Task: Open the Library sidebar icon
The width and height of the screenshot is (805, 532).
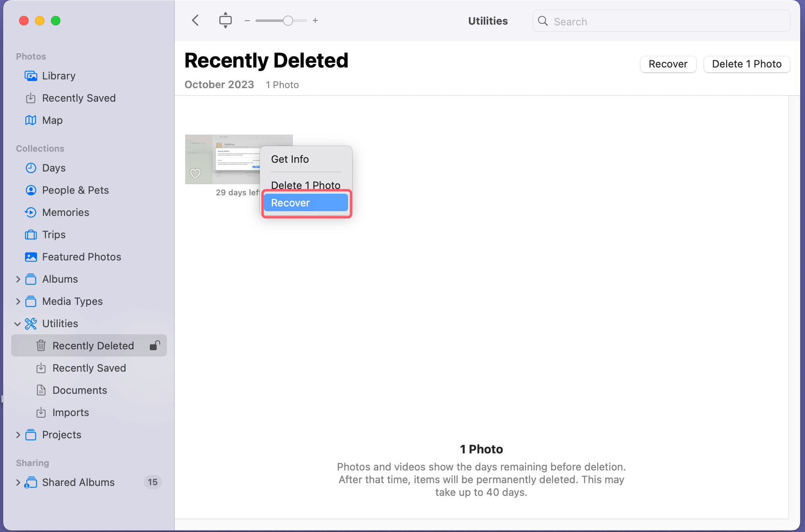Action: [x=31, y=76]
